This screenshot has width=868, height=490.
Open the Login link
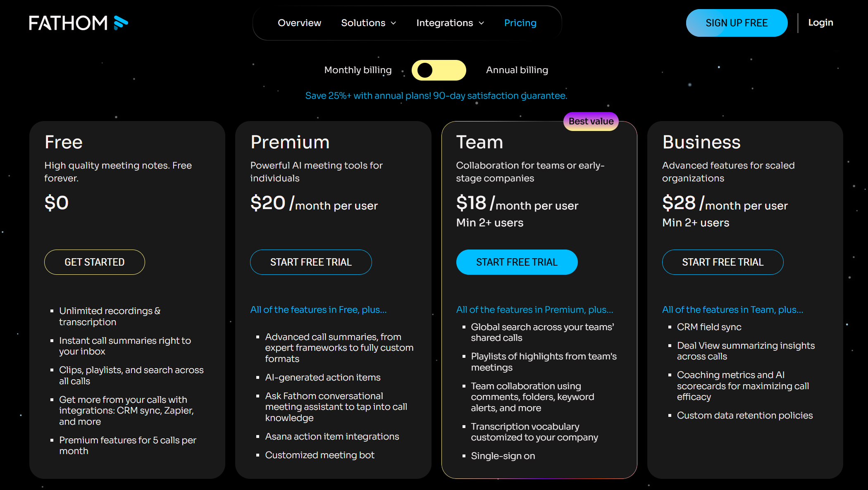click(x=820, y=23)
